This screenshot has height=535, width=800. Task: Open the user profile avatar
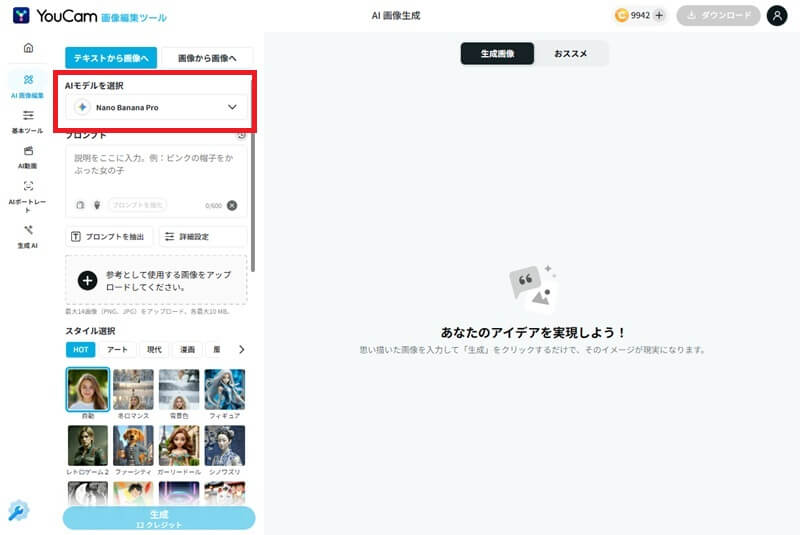pos(777,16)
